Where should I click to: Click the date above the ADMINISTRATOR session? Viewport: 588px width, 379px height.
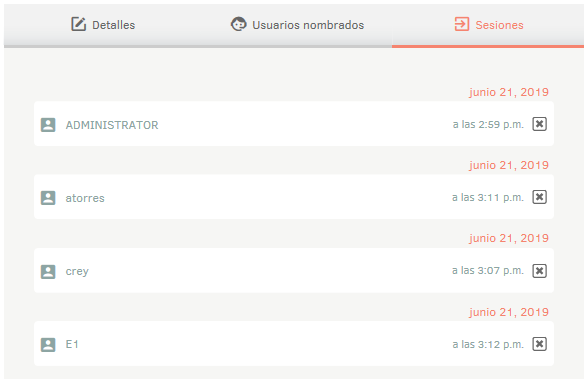click(509, 92)
